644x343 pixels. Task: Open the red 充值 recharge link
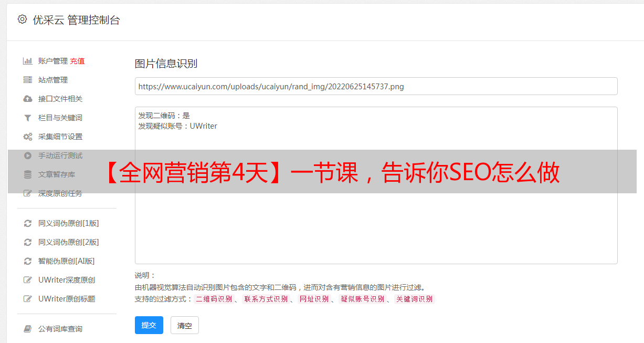pos(77,61)
